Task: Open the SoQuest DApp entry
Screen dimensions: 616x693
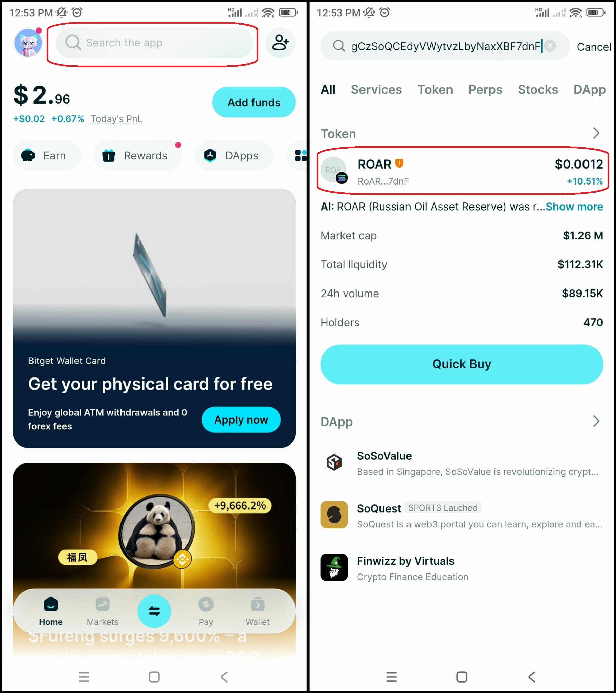Action: 462,515
